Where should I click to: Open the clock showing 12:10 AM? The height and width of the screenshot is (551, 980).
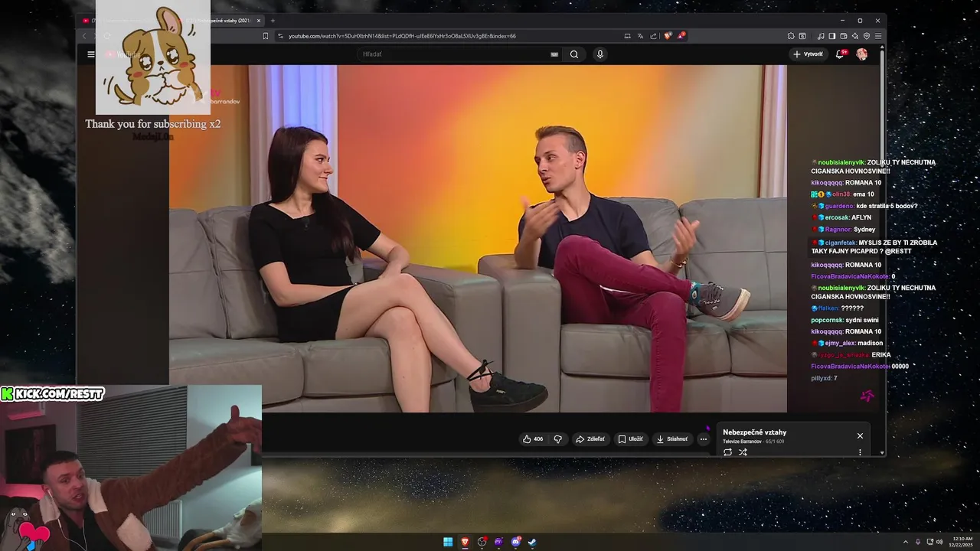[962, 542]
